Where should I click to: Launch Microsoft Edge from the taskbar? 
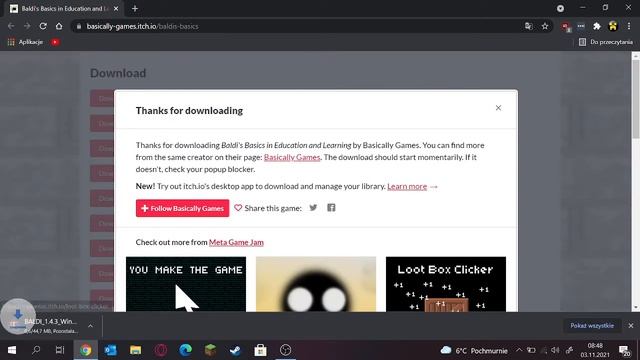click(186, 350)
